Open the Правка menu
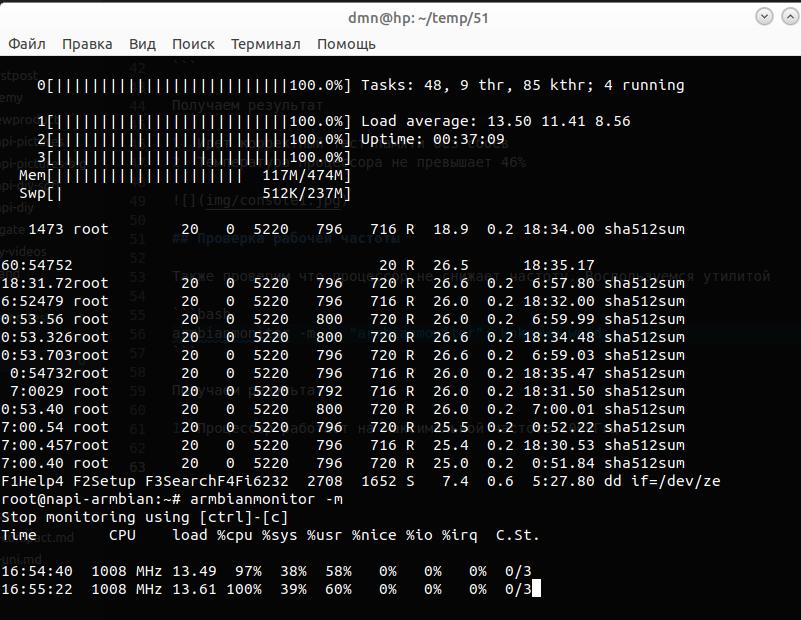801x620 pixels. [87, 44]
